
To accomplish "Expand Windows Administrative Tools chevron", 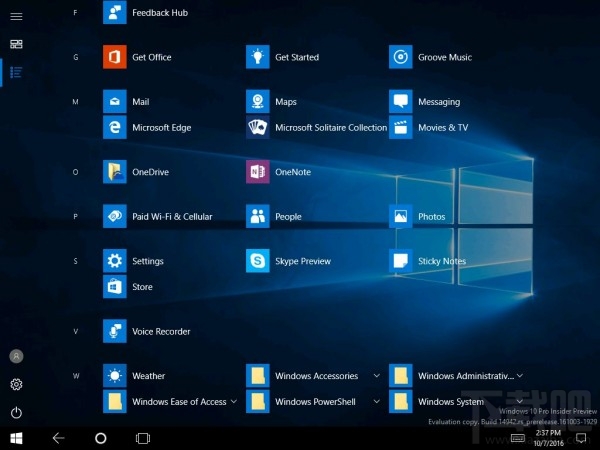I will point(520,376).
